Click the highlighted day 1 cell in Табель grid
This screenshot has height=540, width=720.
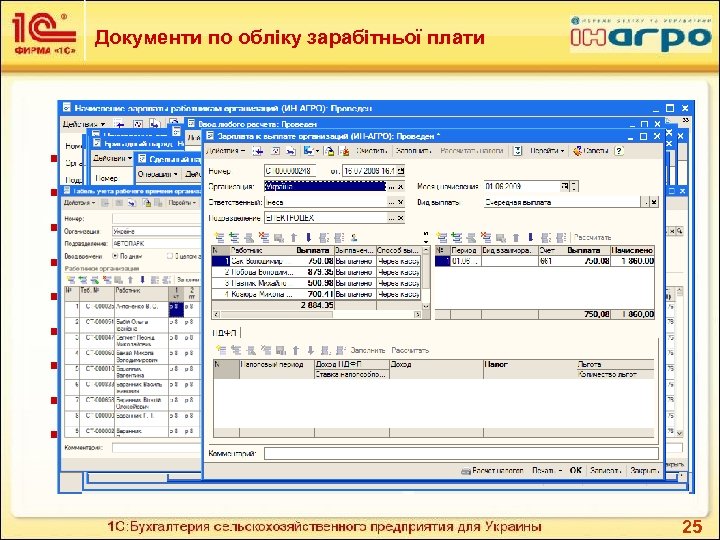click(176, 309)
